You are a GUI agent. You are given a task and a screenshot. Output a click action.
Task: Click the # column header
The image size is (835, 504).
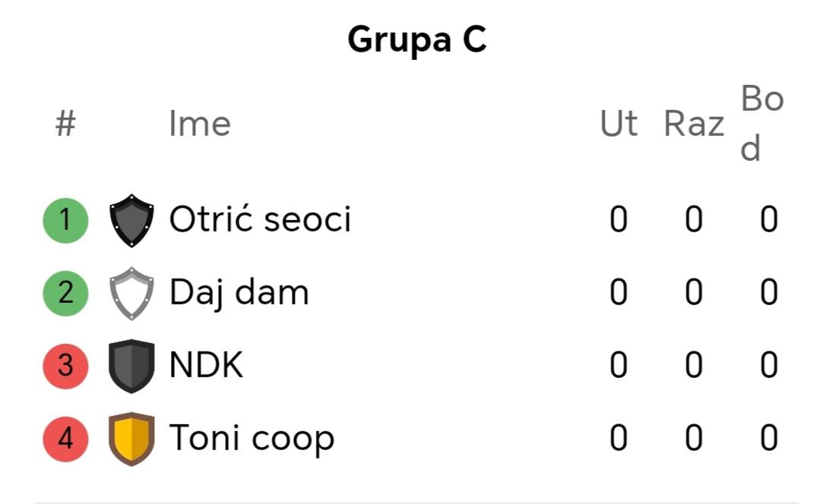(65, 124)
